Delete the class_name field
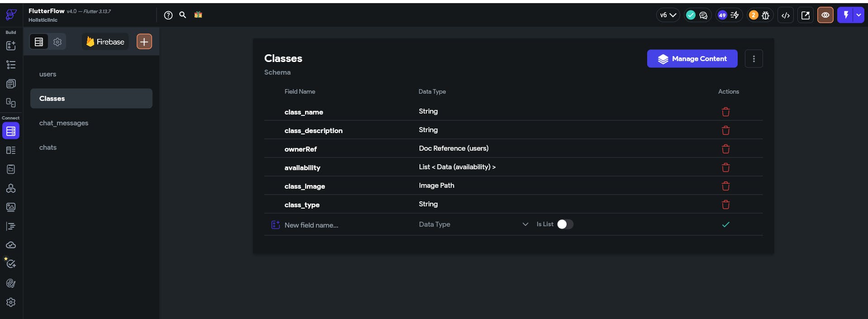 point(725,112)
